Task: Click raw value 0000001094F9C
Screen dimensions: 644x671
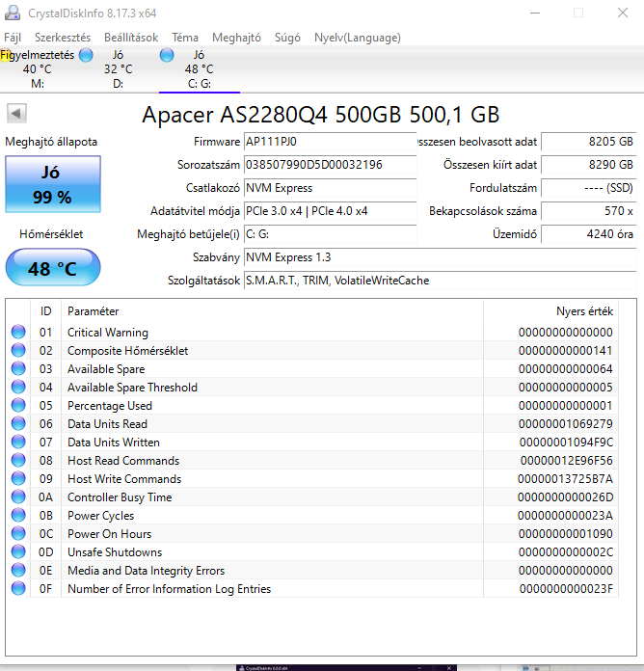Action: tap(566, 443)
